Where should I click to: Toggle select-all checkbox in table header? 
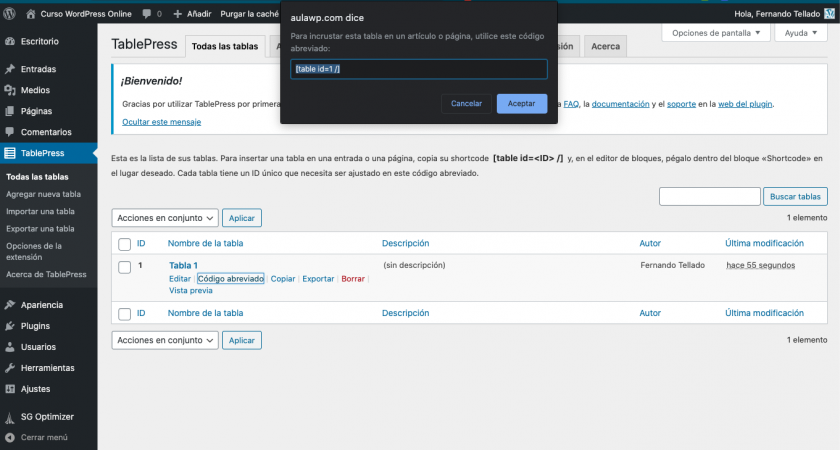[125, 244]
